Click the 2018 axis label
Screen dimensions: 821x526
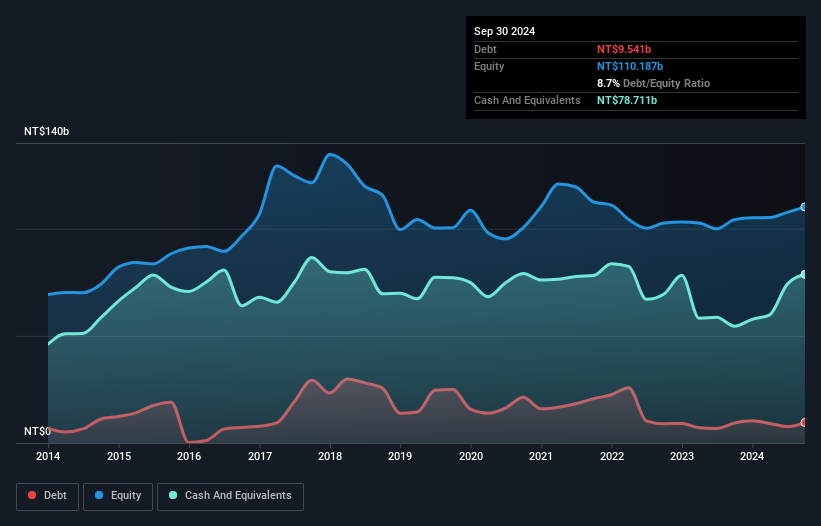[330, 456]
